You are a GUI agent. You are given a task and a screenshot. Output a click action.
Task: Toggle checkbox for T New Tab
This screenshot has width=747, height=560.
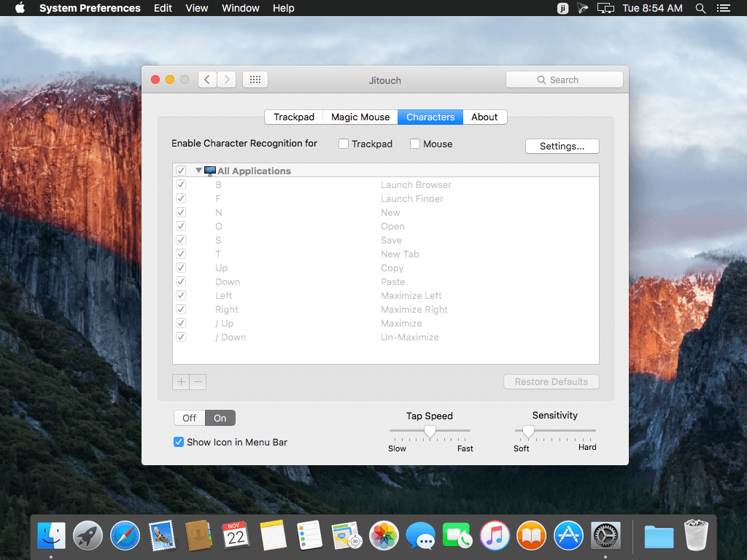pyautogui.click(x=181, y=254)
